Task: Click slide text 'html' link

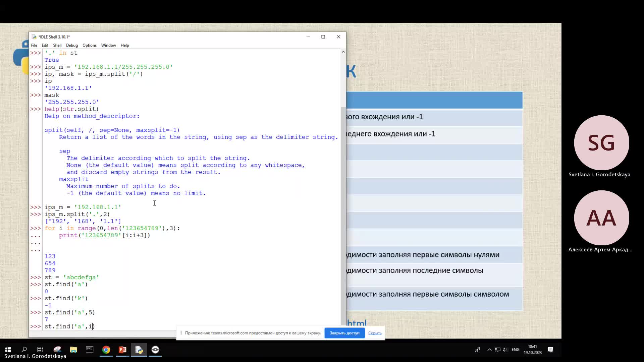Action: tap(357, 323)
